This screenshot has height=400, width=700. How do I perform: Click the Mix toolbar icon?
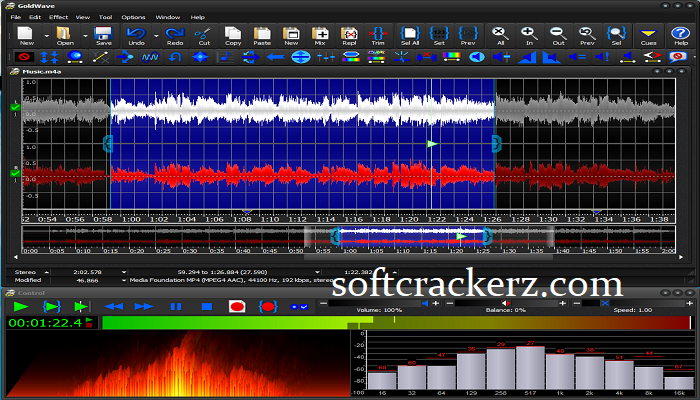tap(320, 36)
